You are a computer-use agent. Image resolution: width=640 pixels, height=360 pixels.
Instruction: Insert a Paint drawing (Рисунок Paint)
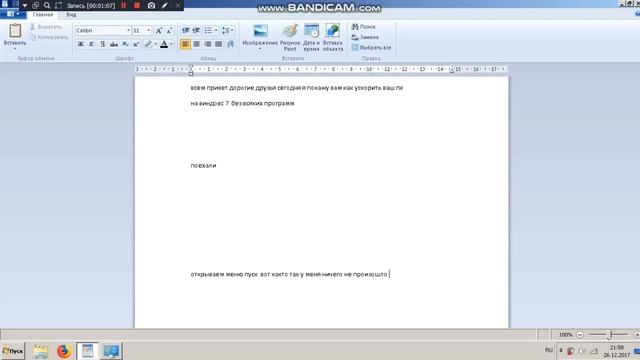(290, 37)
